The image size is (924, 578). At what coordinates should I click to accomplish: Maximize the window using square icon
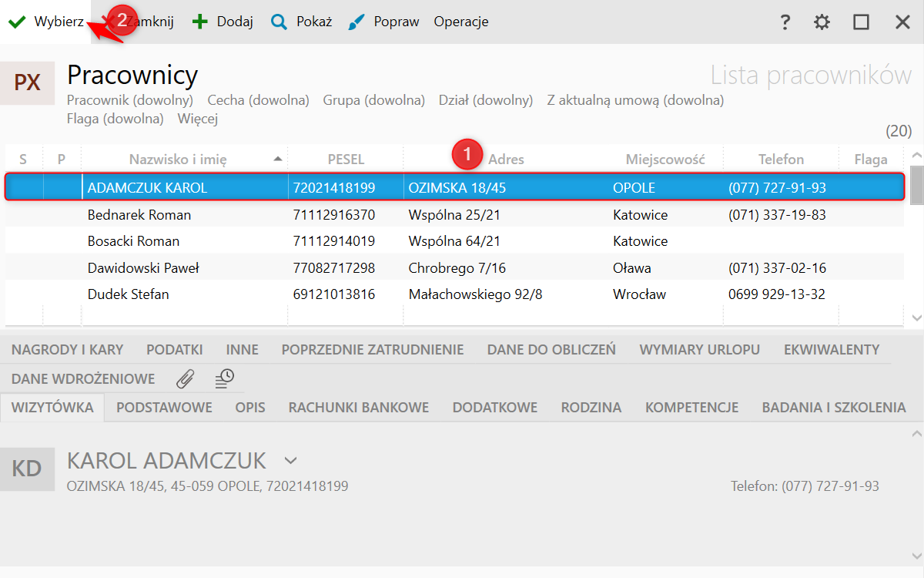[862, 22]
